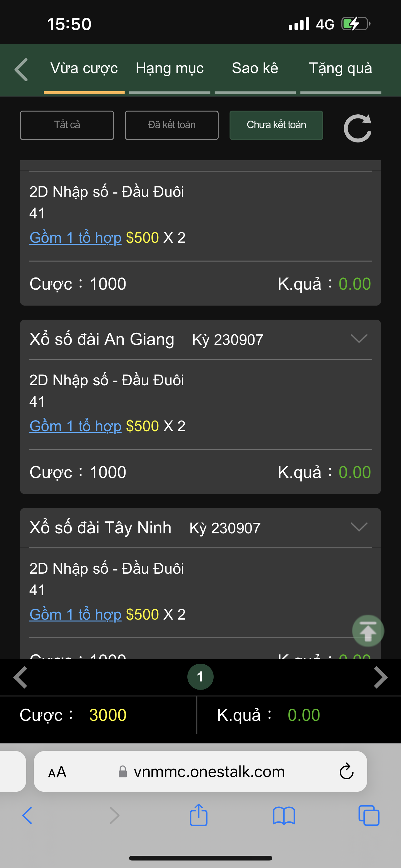Open Gồm 1 tổ hợp link under An Giang

[x=75, y=426]
